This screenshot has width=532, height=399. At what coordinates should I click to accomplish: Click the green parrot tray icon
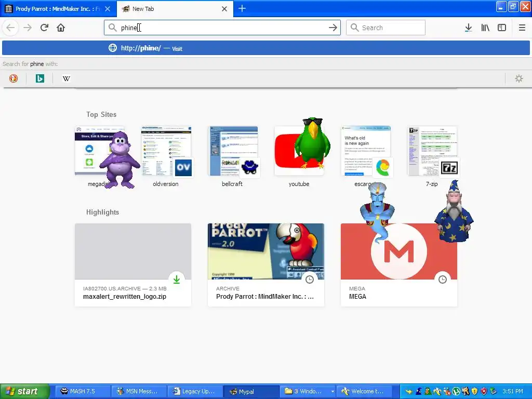tap(428, 391)
